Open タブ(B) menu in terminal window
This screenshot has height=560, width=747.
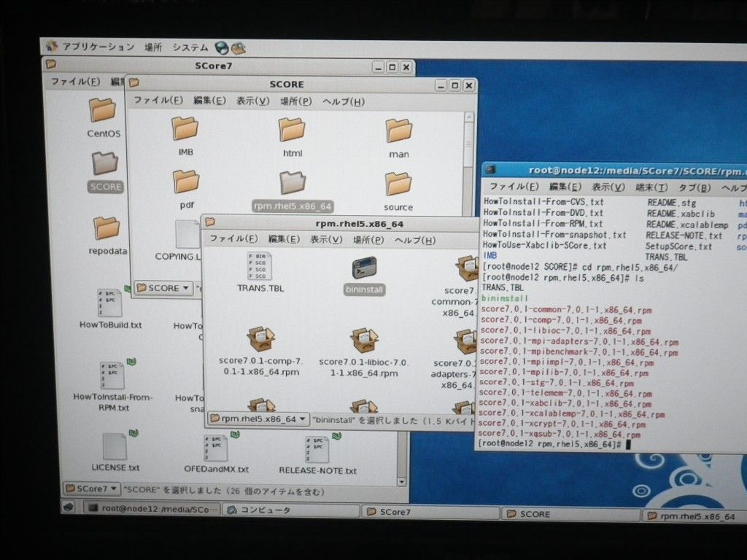tap(694, 188)
